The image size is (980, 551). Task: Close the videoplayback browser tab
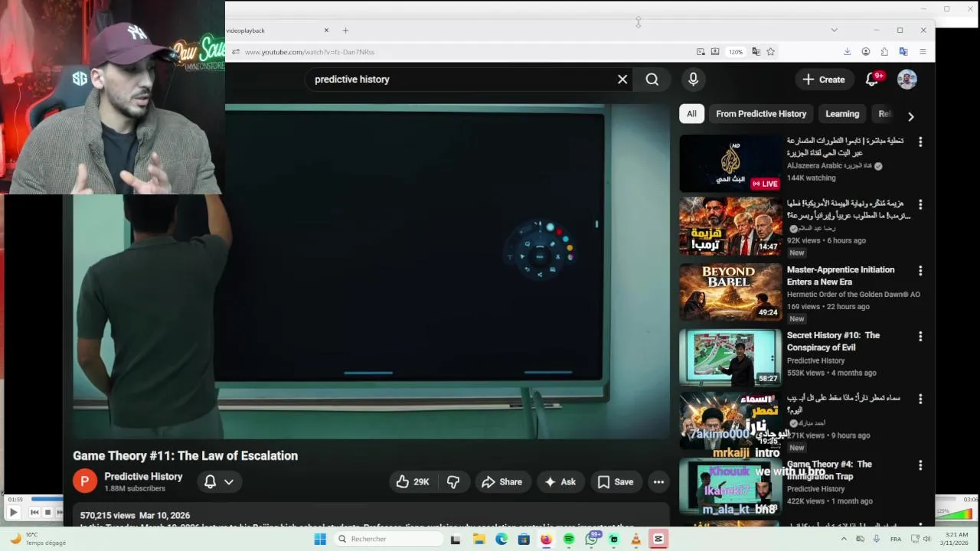click(326, 31)
